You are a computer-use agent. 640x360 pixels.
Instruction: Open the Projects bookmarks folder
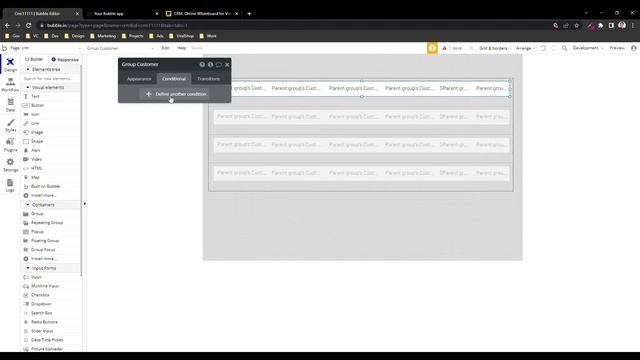coord(133,36)
